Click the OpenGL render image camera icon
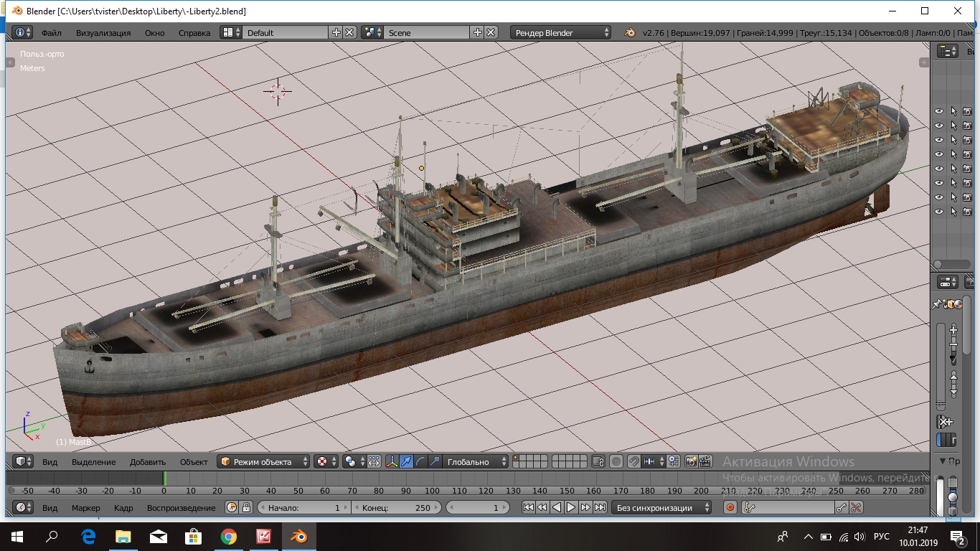The width and height of the screenshot is (980, 551). [x=691, y=462]
